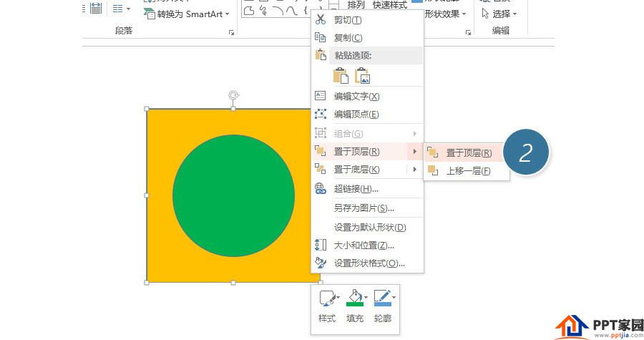
Task: Select the arc shape in shapes gallery
Action: 278,11
